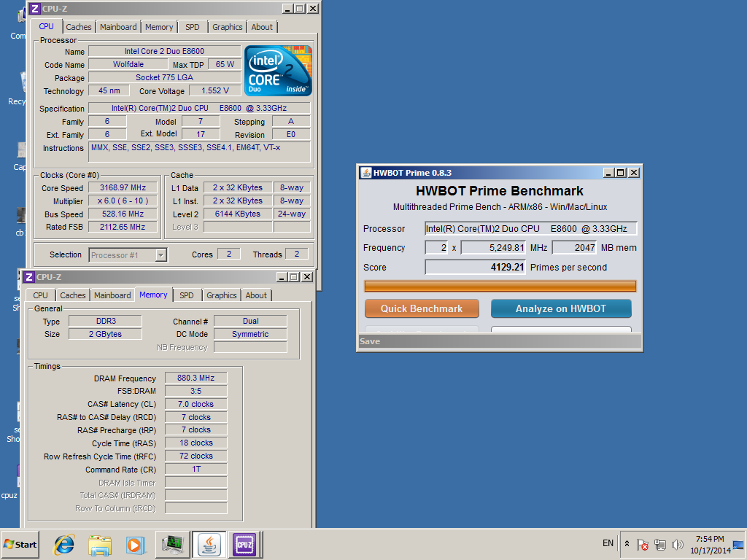Open About tab in lower CPU-Z window
Viewport: 747px width, 560px height.
(256, 295)
